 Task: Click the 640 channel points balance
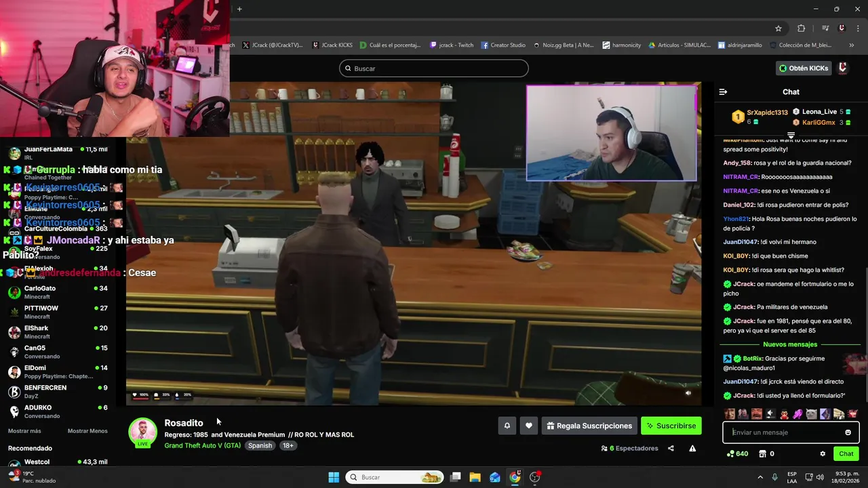pos(737,453)
